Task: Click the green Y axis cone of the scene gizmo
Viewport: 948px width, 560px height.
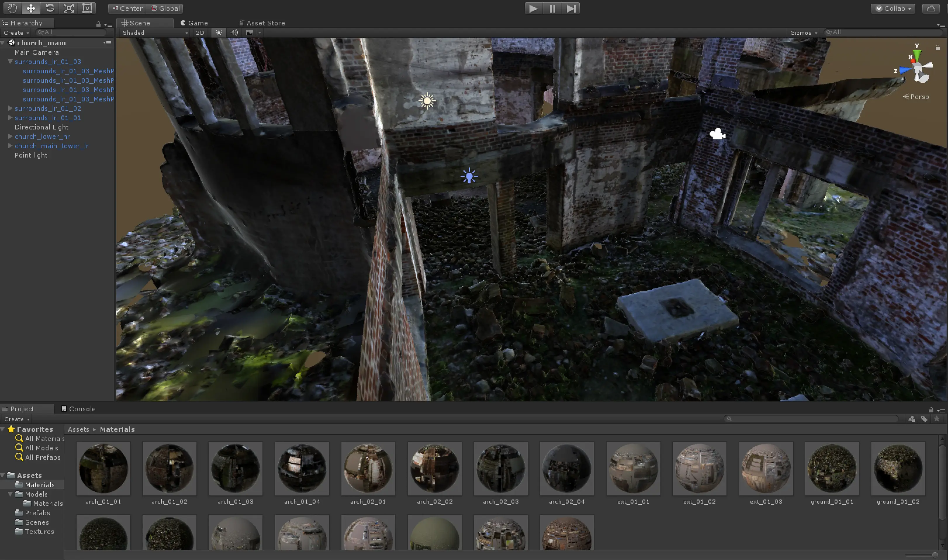Action: point(917,56)
